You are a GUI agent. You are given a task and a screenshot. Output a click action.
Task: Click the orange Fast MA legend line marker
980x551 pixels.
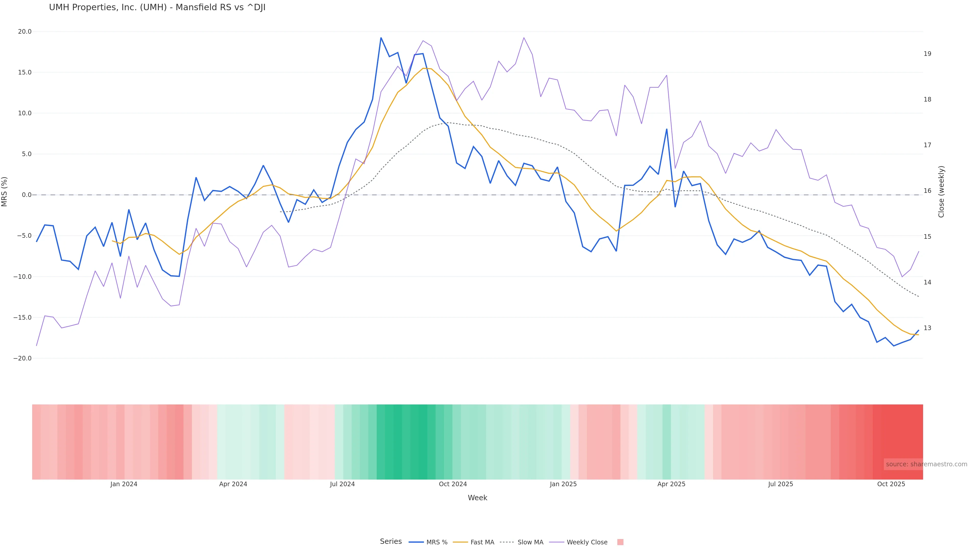pos(460,542)
